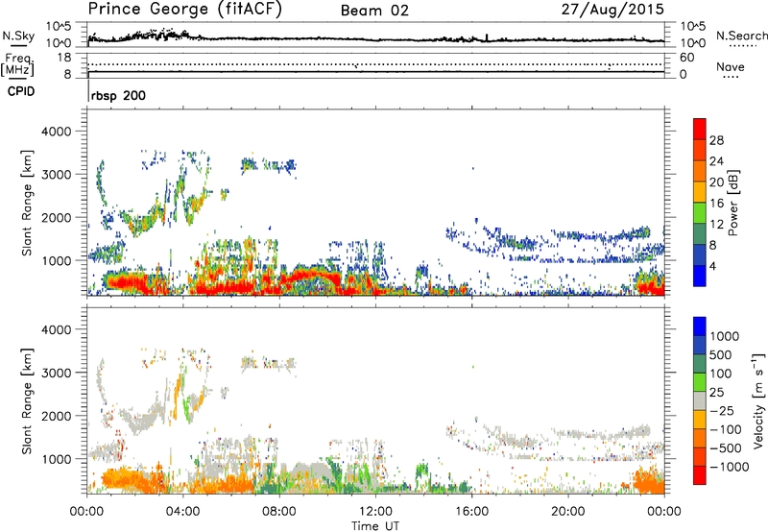The height and width of the screenshot is (532, 768).
Task: Click the 'Velocity [m s-1]' colorbar title
Action: point(758,400)
